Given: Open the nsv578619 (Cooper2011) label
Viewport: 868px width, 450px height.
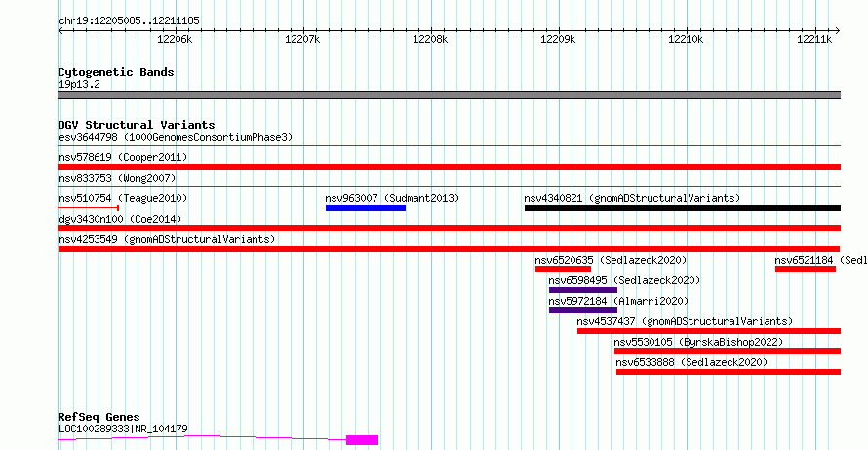Looking at the screenshot, I should (123, 157).
